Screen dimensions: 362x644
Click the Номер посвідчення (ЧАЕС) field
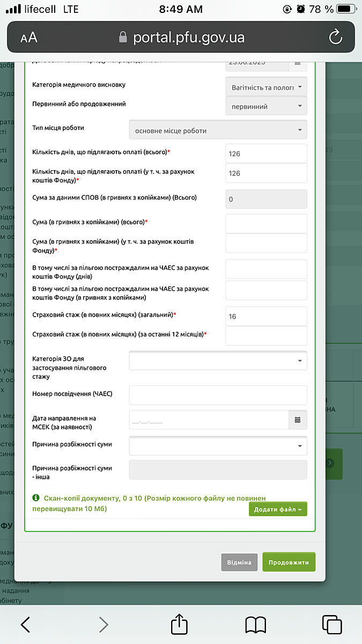click(x=218, y=395)
